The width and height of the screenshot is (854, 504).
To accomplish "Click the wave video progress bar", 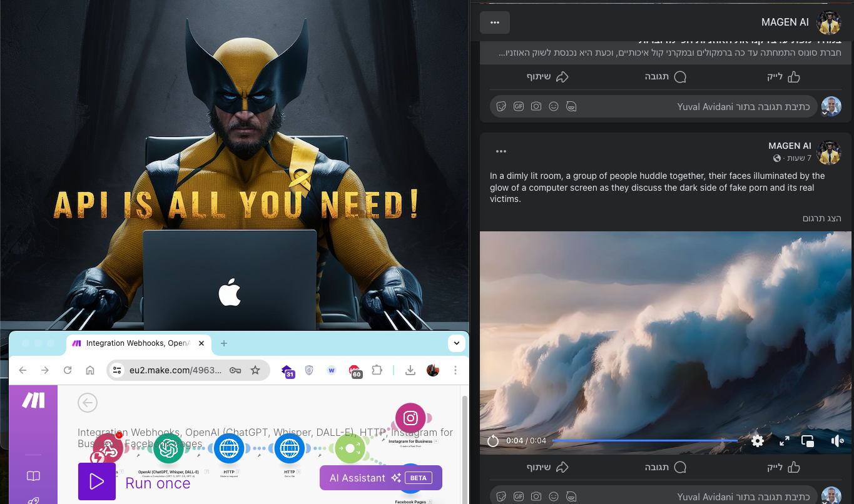I will [644, 441].
